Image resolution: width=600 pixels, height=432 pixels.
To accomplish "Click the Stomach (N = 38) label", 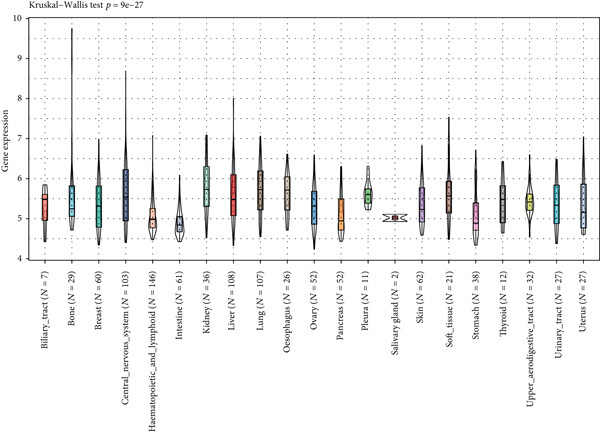I will point(476,305).
